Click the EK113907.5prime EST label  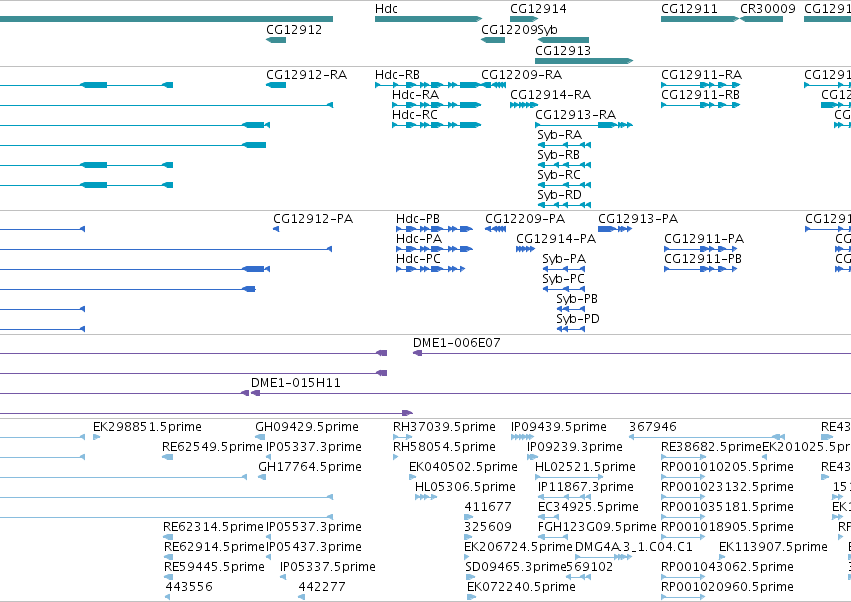pyautogui.click(x=773, y=548)
